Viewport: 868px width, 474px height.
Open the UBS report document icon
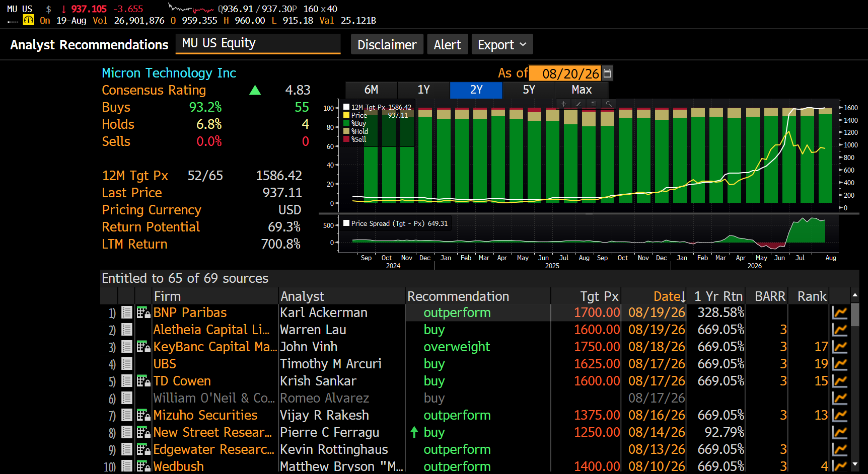click(x=127, y=364)
